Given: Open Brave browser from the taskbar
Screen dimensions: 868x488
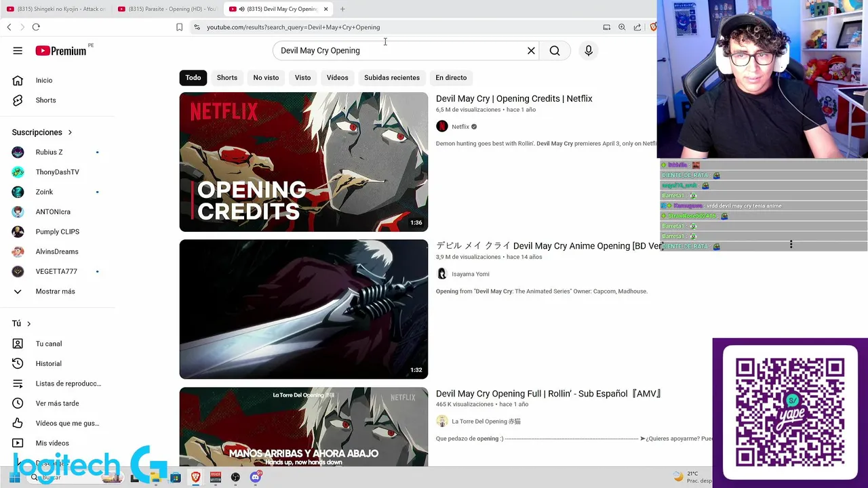Looking at the screenshot, I should [196, 477].
